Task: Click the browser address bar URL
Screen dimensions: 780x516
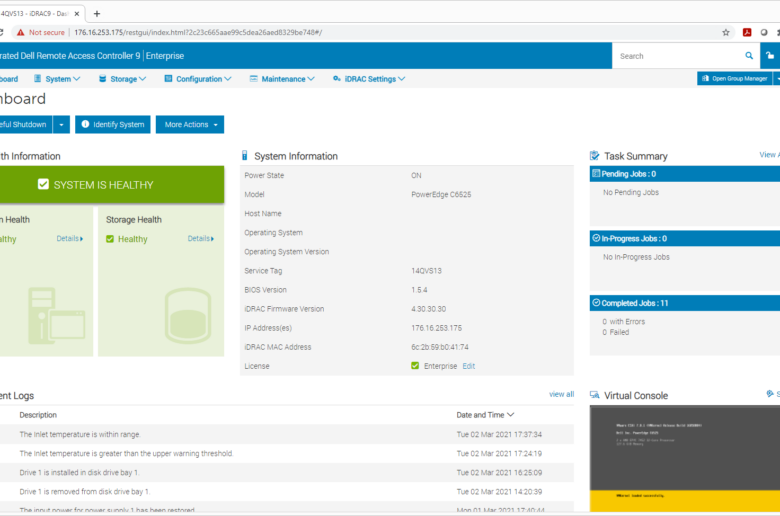Action: (198, 32)
